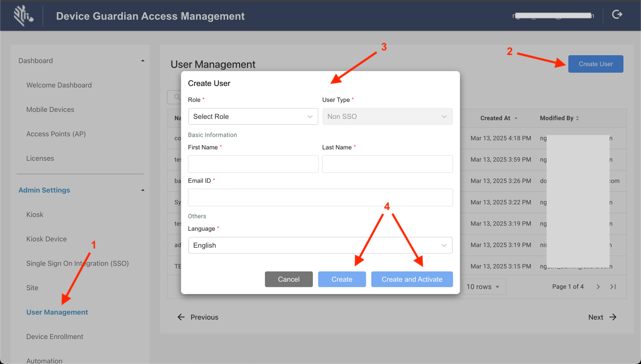Click the First Name text field
Viewport: 641px width, 364px height.
pos(253,164)
